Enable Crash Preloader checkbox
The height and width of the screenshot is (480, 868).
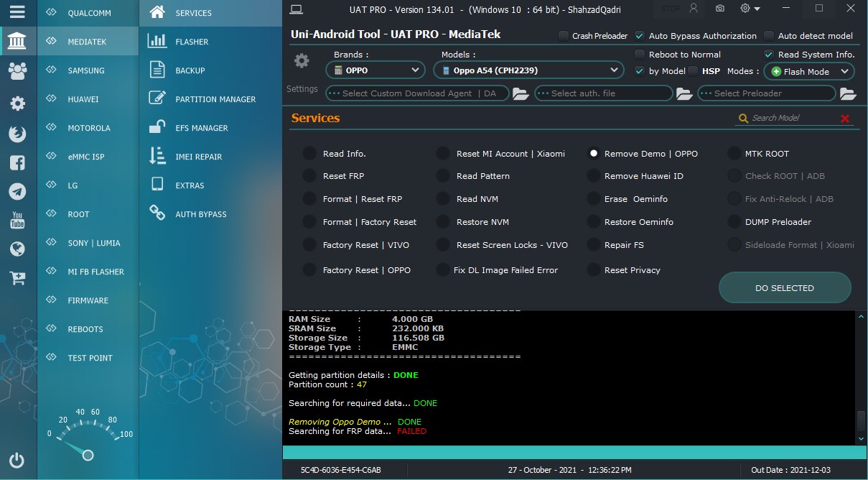coord(564,36)
